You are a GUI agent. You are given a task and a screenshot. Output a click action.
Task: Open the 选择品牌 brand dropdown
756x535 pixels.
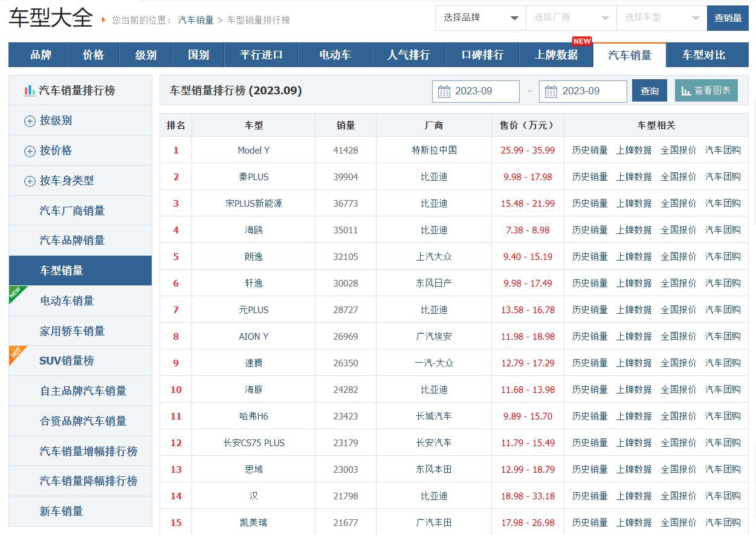480,18
